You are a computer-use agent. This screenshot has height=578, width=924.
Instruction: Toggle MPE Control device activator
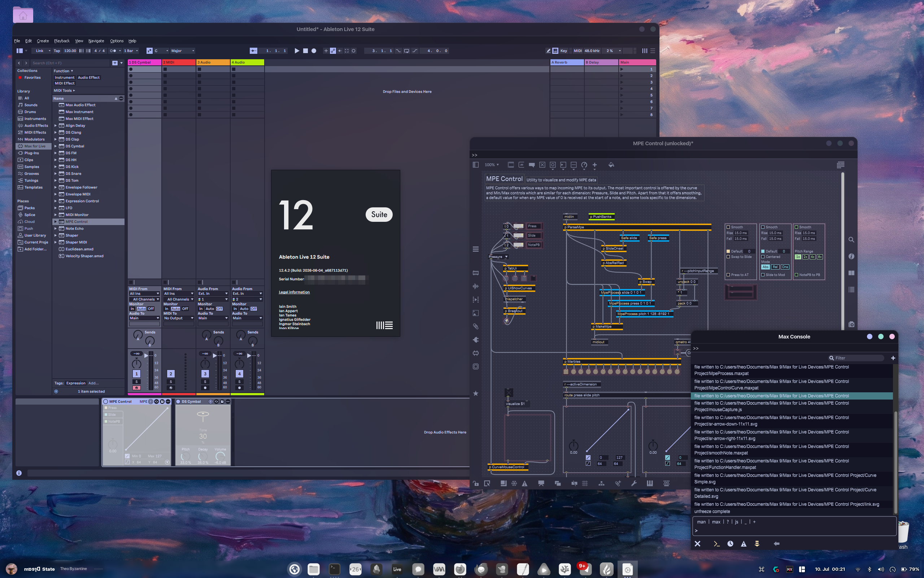[x=106, y=401]
